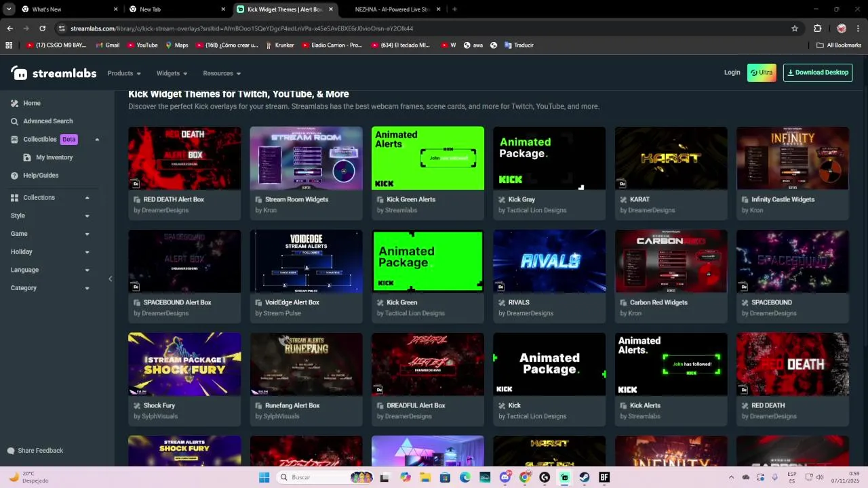
Task: Go back in the browser
Action: [9, 28]
